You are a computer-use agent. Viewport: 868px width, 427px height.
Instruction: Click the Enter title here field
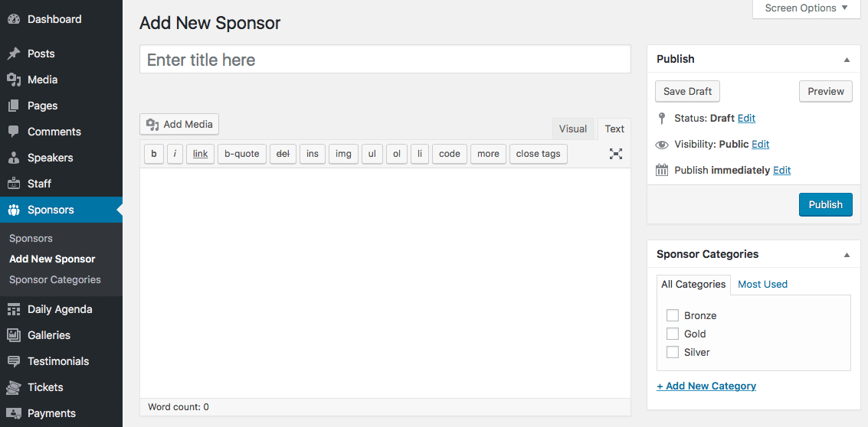[x=385, y=59]
